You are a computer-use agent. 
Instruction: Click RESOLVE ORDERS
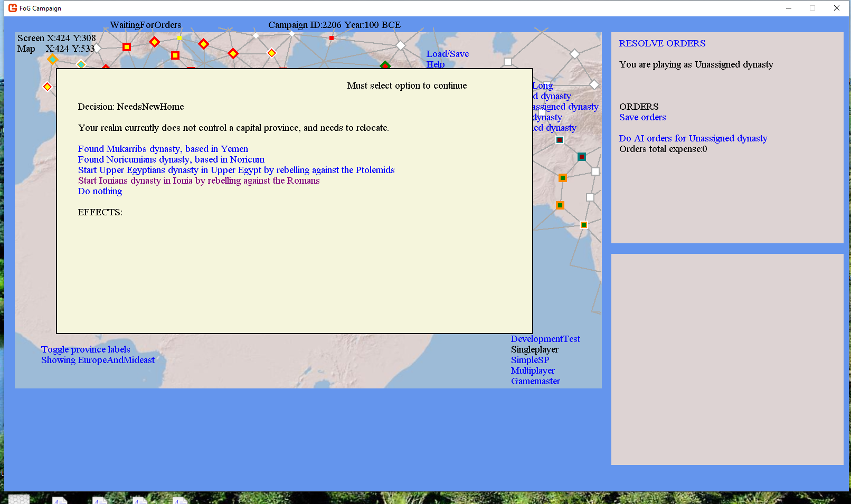click(662, 43)
